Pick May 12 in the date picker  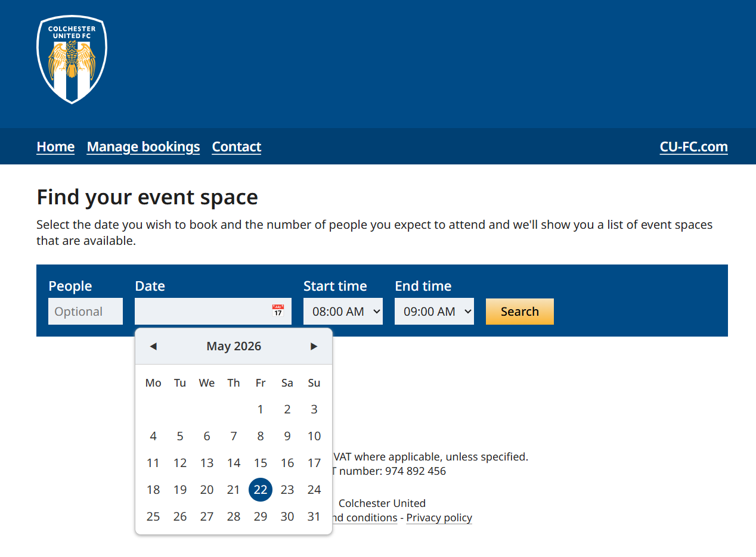pos(180,463)
